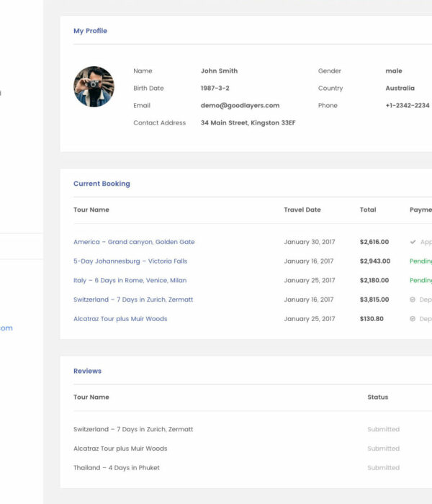Click the checkmark icon in America booking row
This screenshot has height=504, width=432.
pyautogui.click(x=413, y=243)
